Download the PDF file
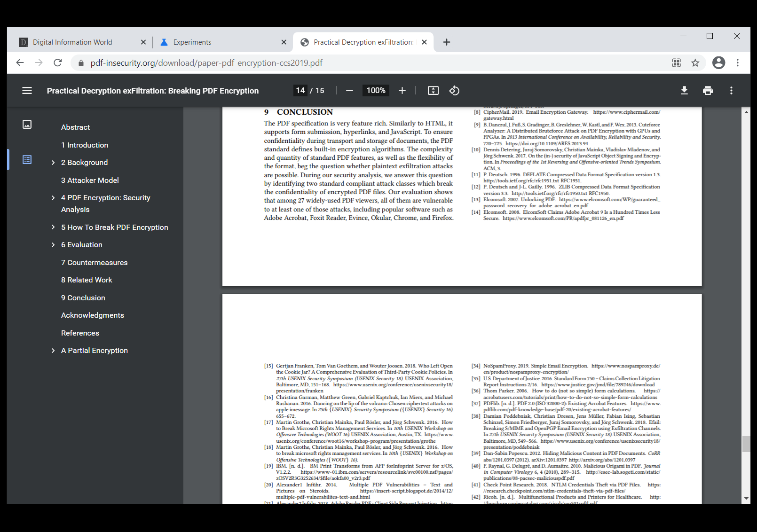757x532 pixels. click(x=684, y=91)
